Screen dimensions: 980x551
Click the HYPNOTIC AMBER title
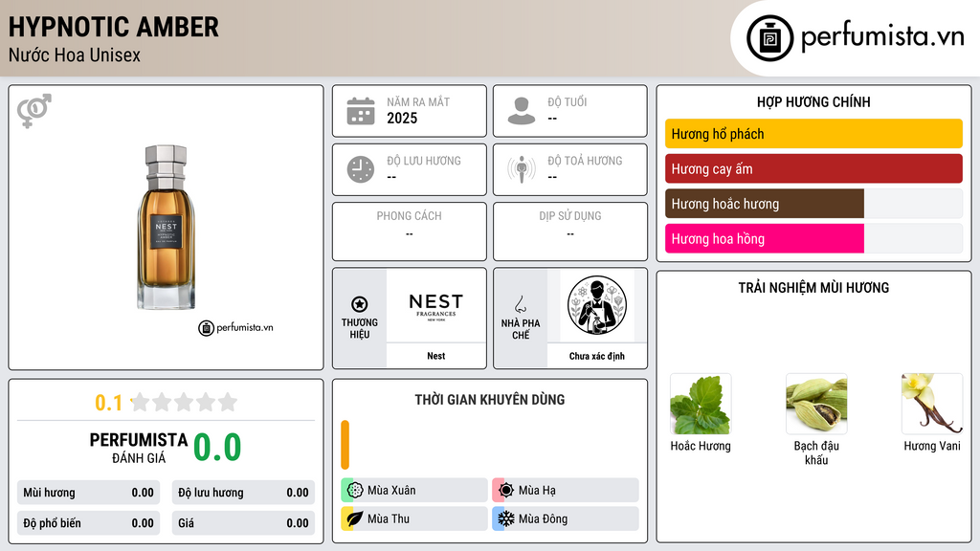114,27
